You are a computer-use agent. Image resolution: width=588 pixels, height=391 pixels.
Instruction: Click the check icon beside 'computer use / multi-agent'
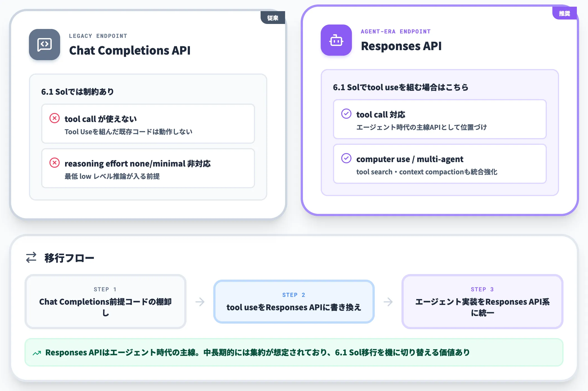tap(346, 158)
